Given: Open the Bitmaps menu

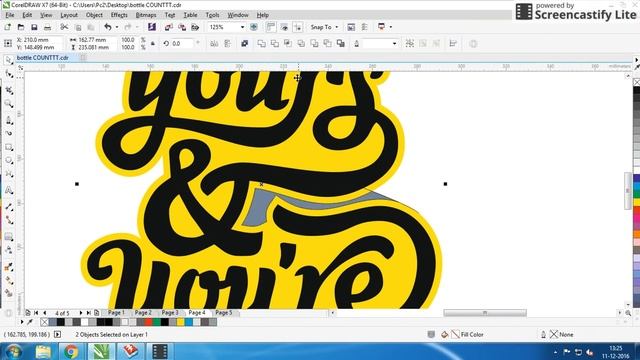Looking at the screenshot, I should tap(146, 15).
